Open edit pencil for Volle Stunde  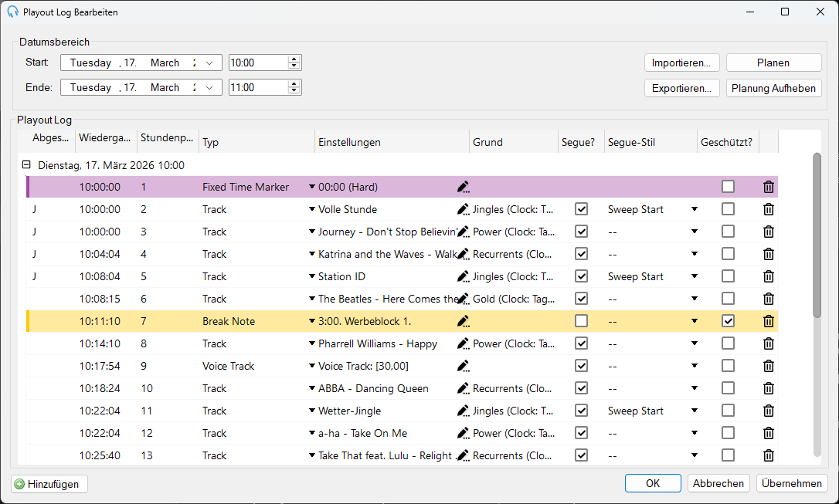pyautogui.click(x=464, y=209)
